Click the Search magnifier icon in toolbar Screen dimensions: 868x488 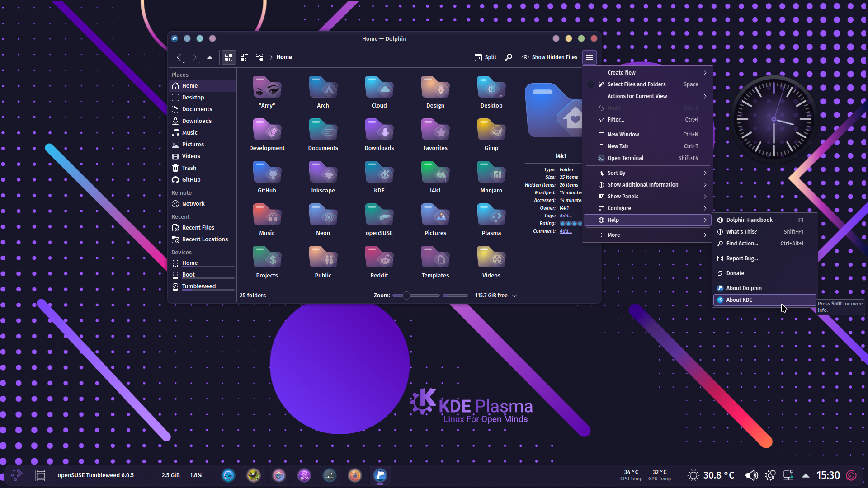(509, 57)
